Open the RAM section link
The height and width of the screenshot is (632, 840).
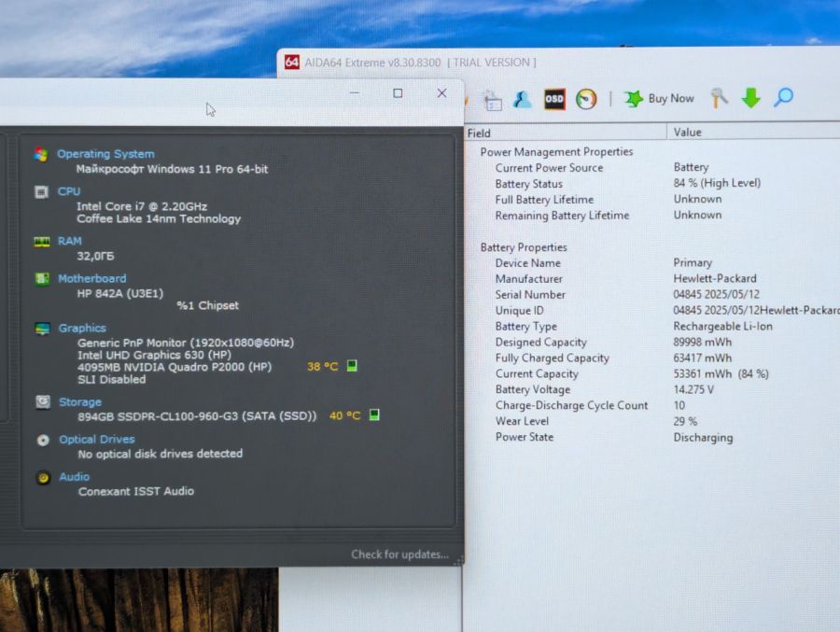70,241
